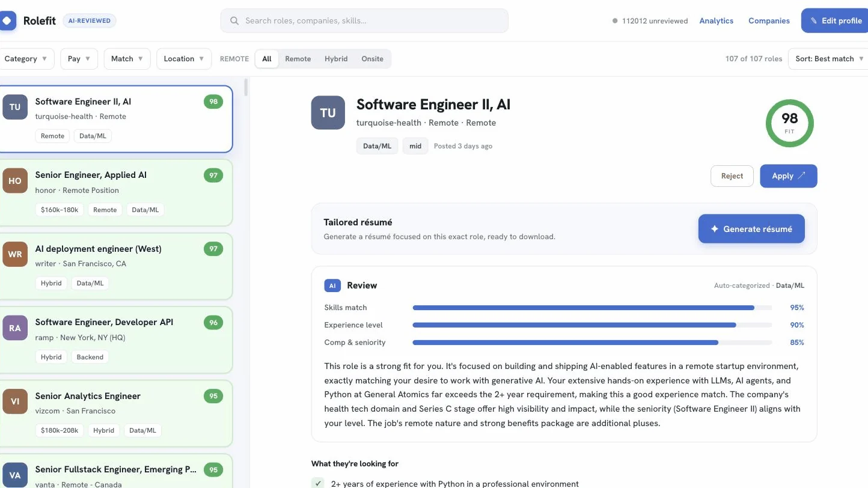Open the Location filter dropdown
The width and height of the screenshot is (868, 488).
(x=184, y=59)
